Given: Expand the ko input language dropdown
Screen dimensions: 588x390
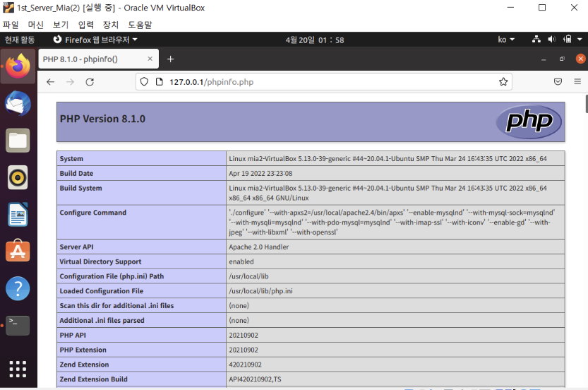Looking at the screenshot, I should click(x=506, y=40).
